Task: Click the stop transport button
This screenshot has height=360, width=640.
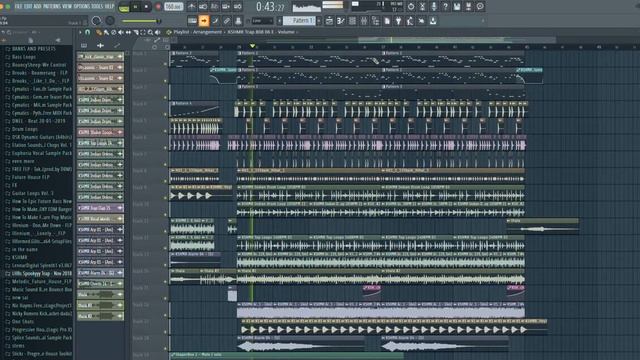Action: click(146, 7)
